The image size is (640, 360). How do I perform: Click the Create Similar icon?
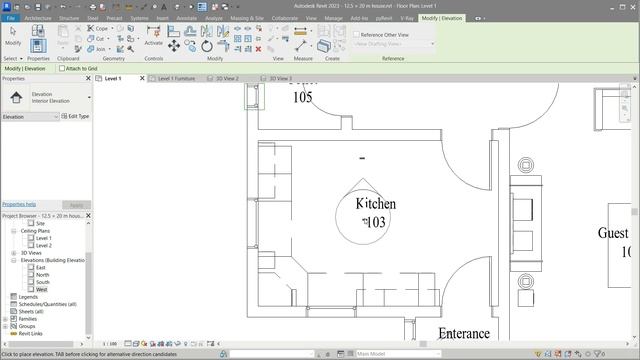click(324, 46)
